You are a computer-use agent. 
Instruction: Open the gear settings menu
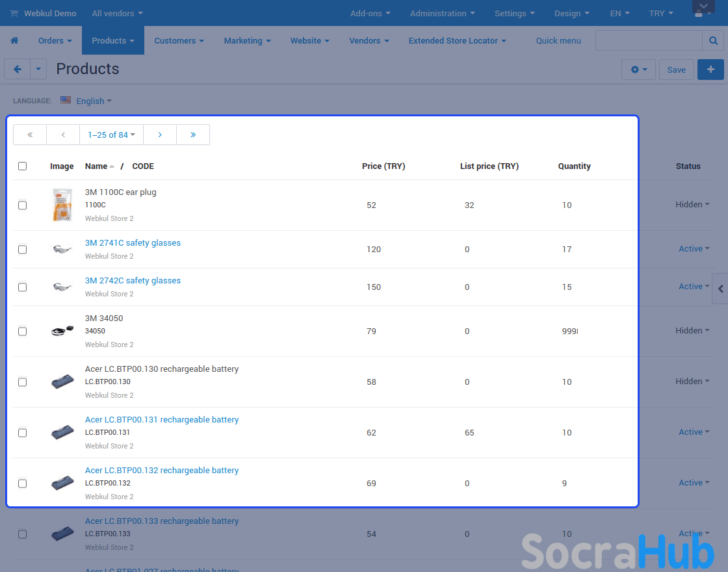coord(639,70)
